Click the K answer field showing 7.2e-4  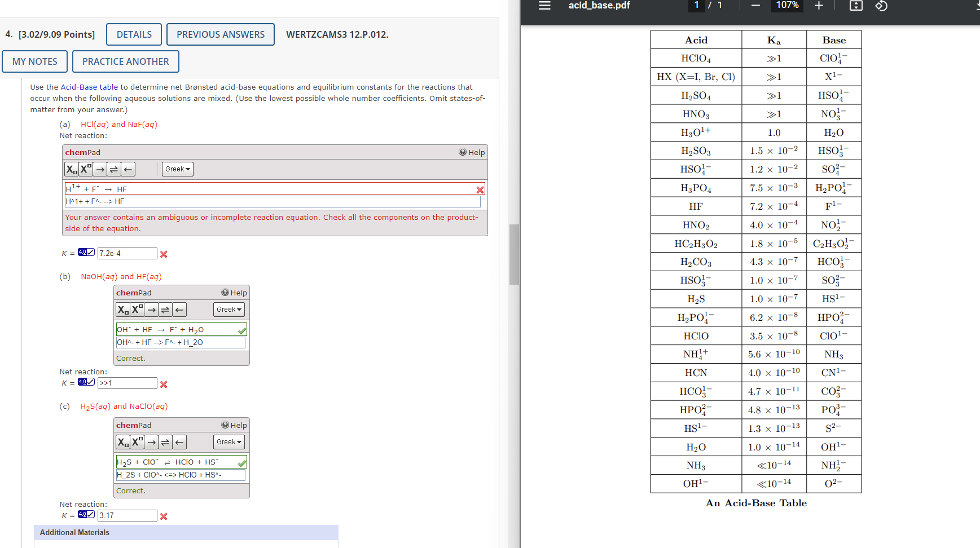(127, 253)
